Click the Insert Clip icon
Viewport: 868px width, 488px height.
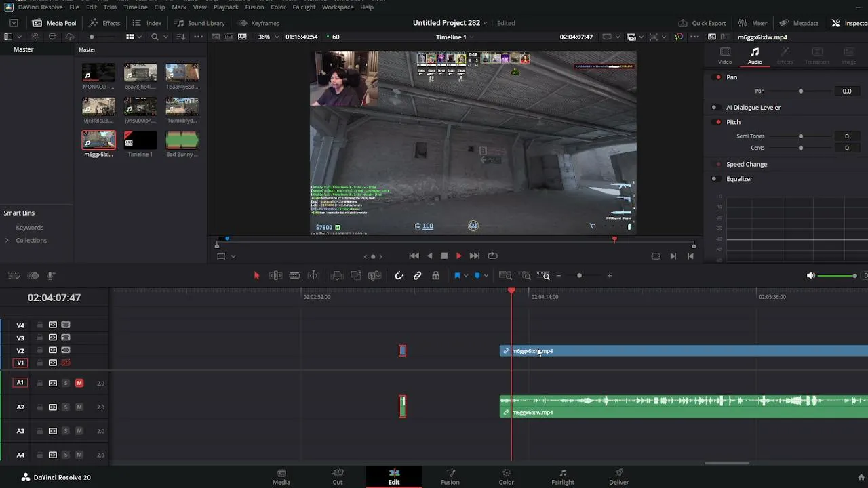coord(337,276)
